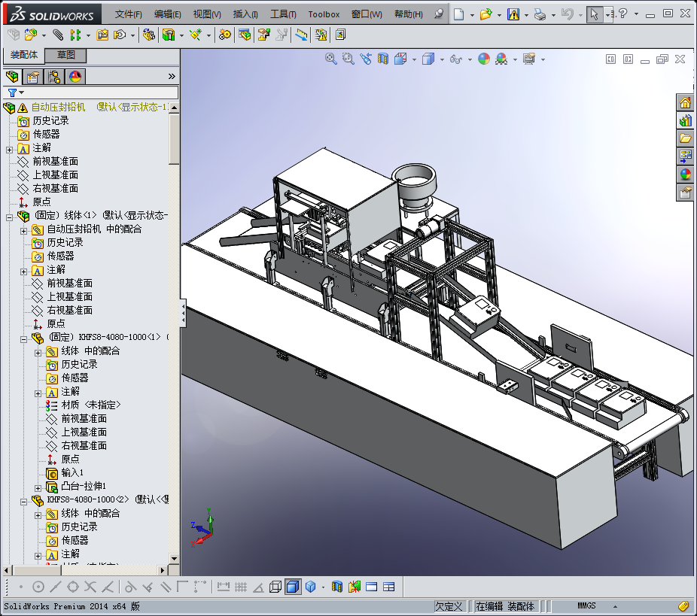Click the Print icon in top toolbar

[540, 14]
